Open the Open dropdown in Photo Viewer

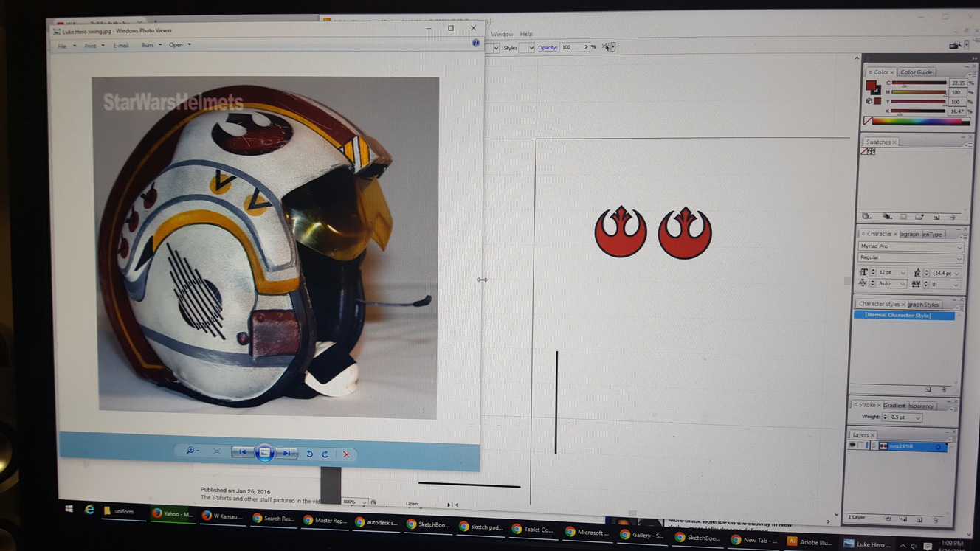coord(179,45)
